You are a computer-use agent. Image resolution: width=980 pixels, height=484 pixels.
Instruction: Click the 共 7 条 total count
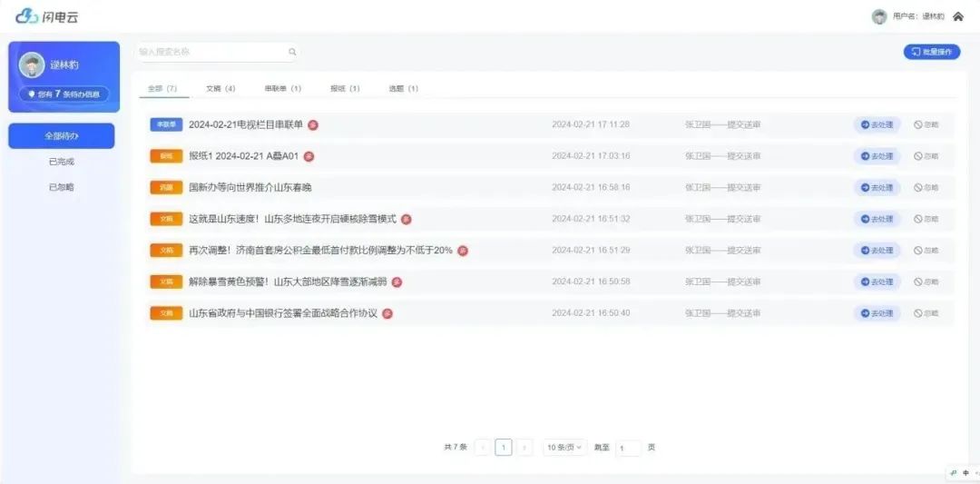point(456,447)
